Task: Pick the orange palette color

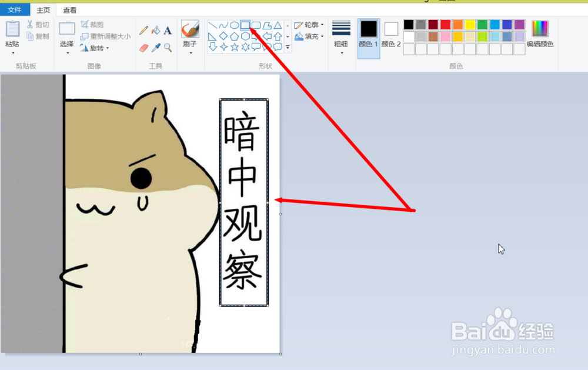Action: coord(458,25)
